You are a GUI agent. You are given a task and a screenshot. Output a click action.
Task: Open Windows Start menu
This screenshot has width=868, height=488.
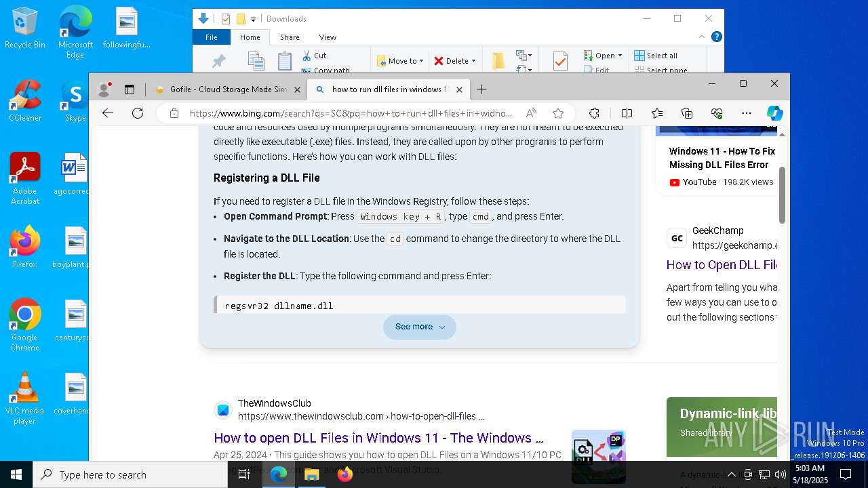point(16,474)
